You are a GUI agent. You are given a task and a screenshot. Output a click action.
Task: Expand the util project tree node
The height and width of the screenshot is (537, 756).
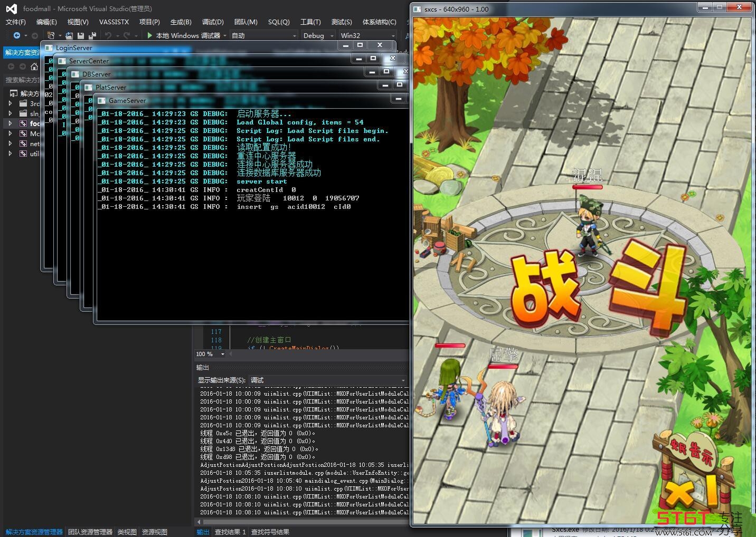click(x=10, y=154)
